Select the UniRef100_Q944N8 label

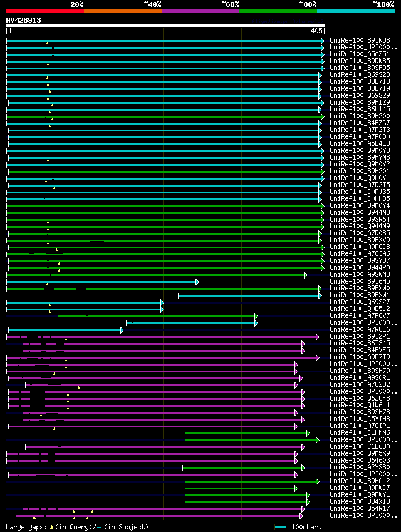coord(360,212)
